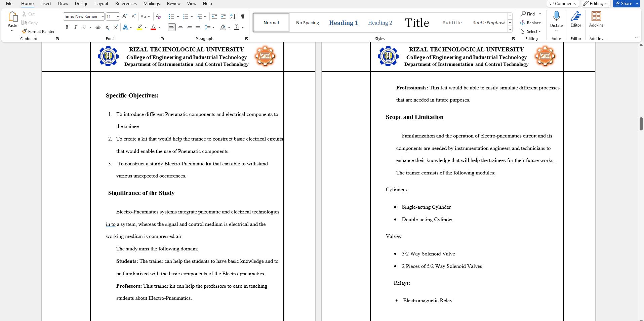The image size is (644, 321).
Task: Switch to the Design tab
Action: 82,3
